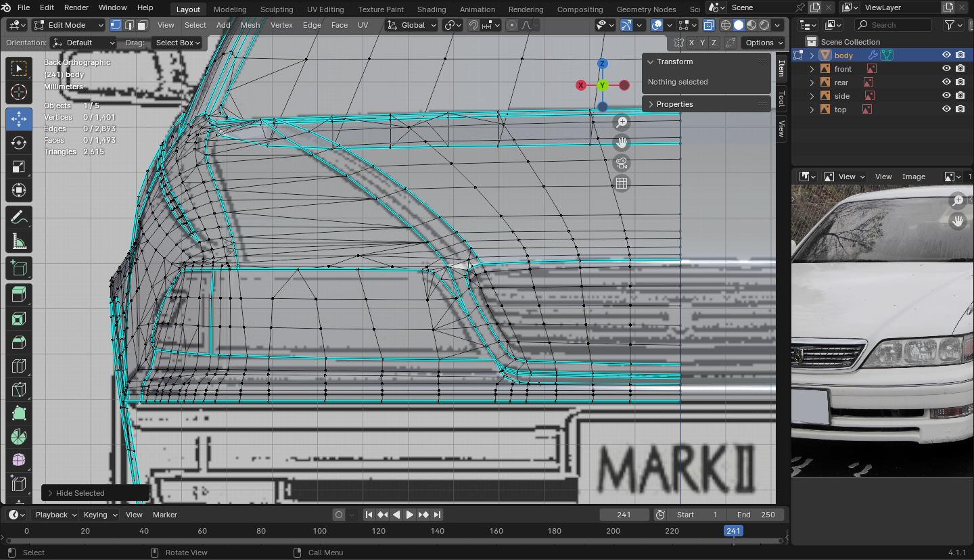Open the Global transform orientation dropdown
This screenshot has width=974, height=560.
[x=412, y=25]
